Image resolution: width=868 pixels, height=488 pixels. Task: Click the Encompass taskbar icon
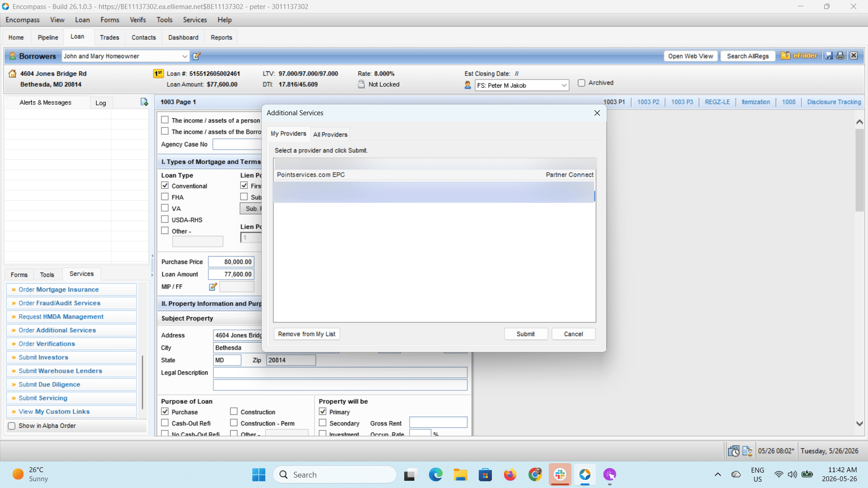point(585,474)
